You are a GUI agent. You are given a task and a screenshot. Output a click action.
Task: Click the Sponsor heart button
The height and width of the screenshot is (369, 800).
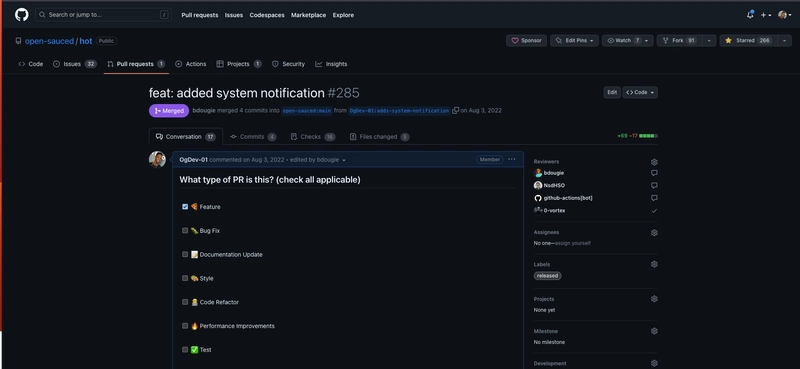pyautogui.click(x=527, y=40)
